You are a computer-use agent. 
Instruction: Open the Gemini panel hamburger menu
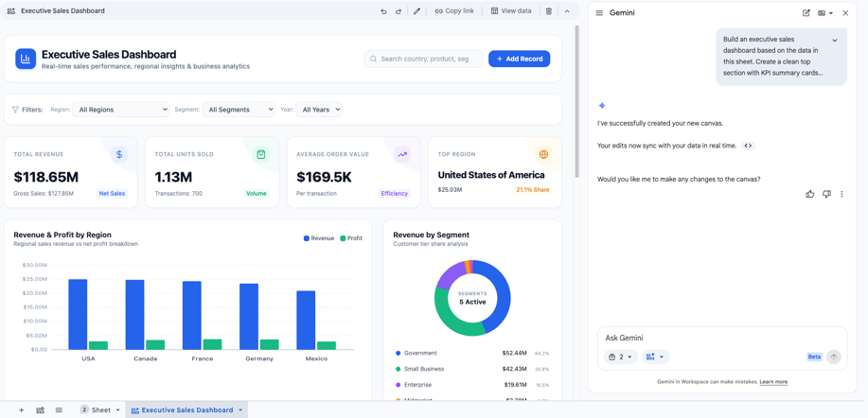click(x=599, y=12)
